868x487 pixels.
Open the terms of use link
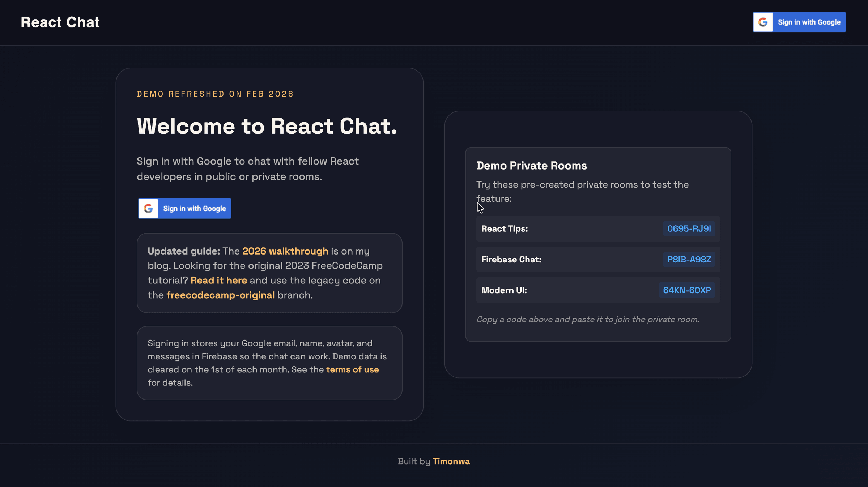tap(352, 370)
